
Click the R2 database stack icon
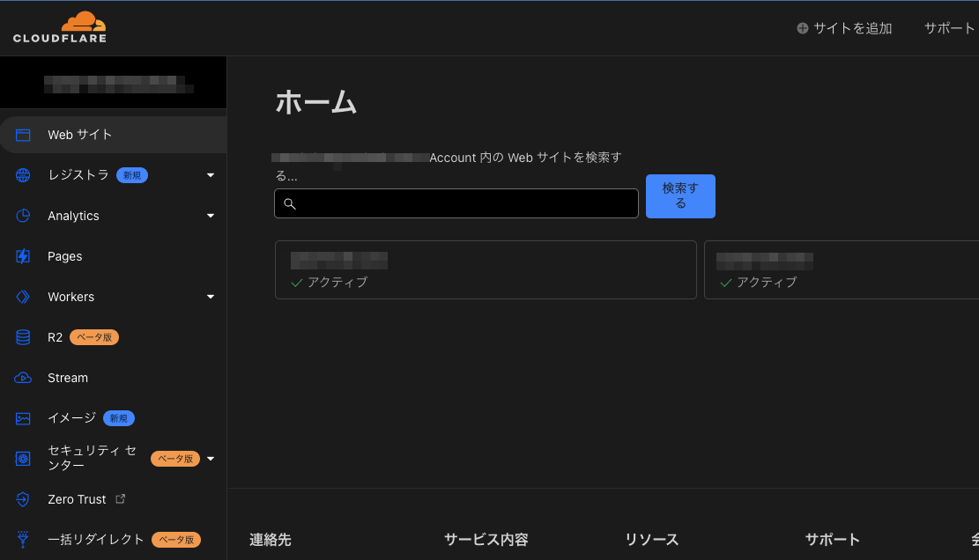point(23,337)
